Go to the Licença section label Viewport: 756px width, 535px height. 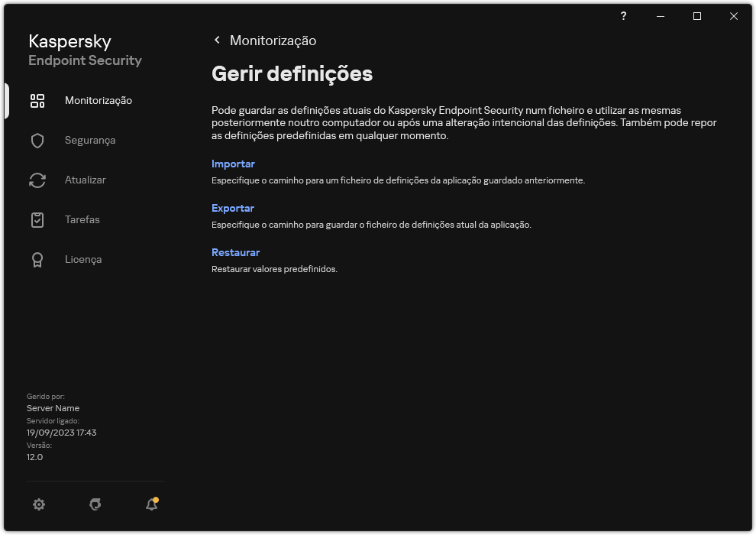83,260
